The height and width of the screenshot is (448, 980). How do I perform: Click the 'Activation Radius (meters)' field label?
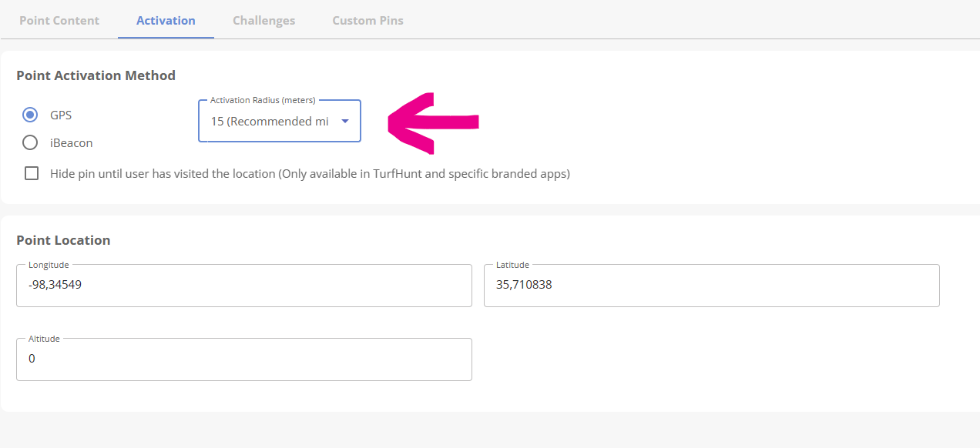tap(263, 100)
